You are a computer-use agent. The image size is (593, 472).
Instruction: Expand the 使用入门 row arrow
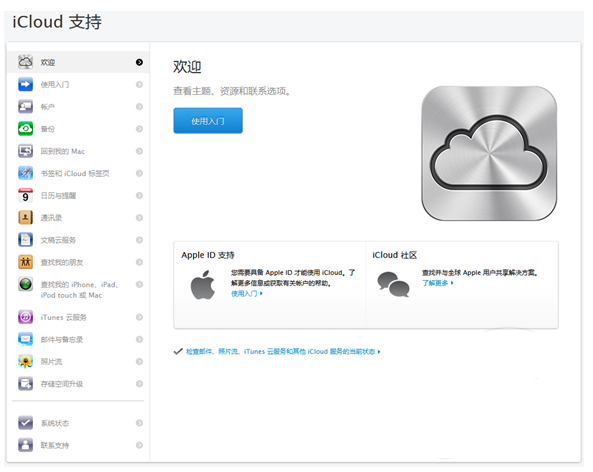(x=139, y=84)
